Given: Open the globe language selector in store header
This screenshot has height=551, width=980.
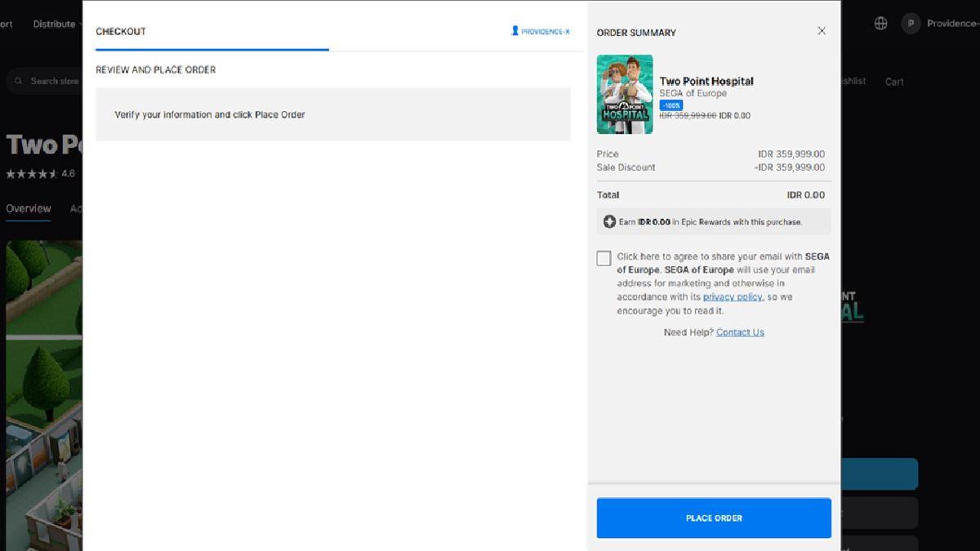Looking at the screenshot, I should [880, 24].
